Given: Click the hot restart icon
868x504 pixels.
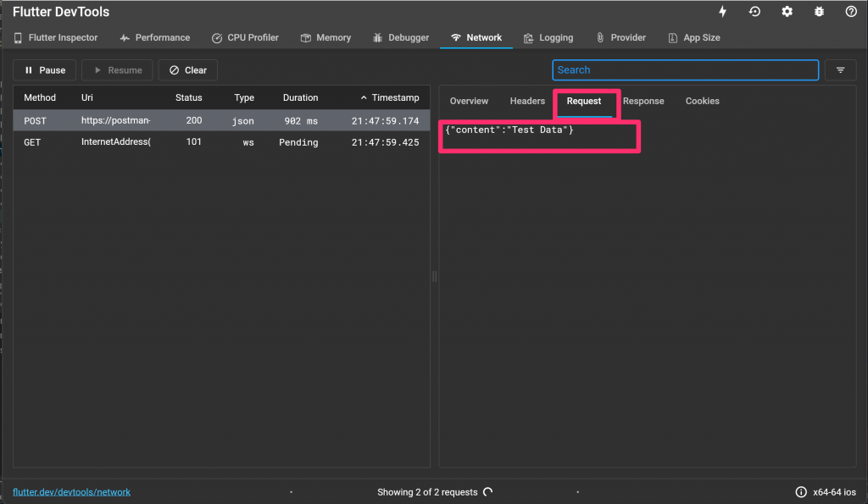Looking at the screenshot, I should [754, 12].
